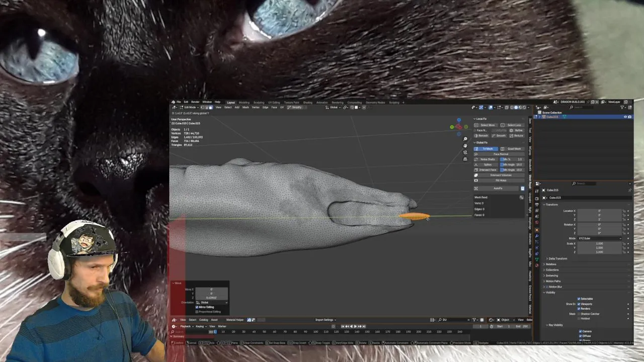Adjust the Min % slider value
Screen dimensions: 644x362
(x=512, y=159)
